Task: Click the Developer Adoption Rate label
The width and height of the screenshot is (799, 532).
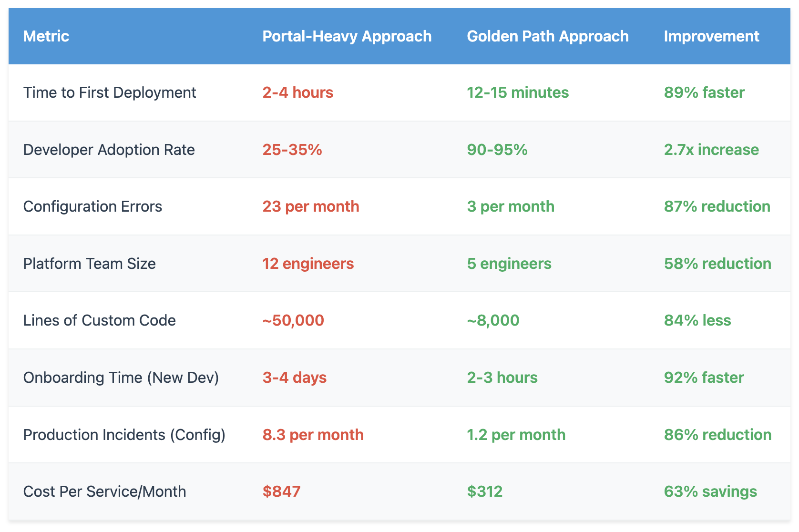Action: tap(109, 150)
